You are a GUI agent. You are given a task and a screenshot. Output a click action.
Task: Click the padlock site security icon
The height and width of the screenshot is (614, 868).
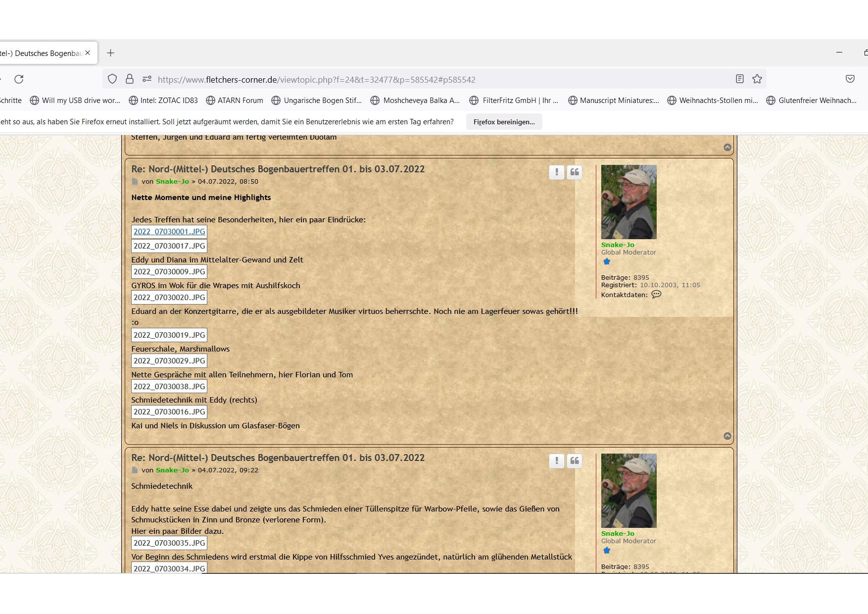[130, 79]
